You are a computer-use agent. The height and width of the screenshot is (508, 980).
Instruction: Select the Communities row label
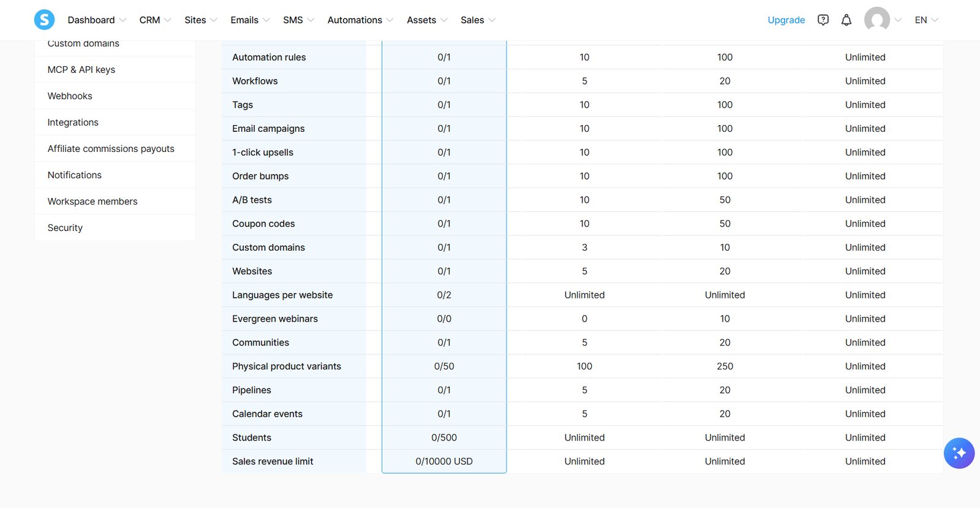pos(260,343)
